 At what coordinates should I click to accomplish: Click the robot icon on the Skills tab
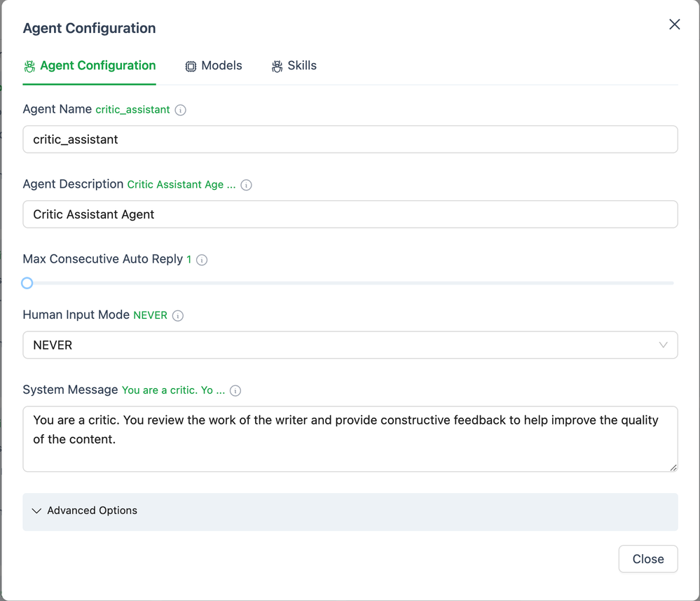277,67
